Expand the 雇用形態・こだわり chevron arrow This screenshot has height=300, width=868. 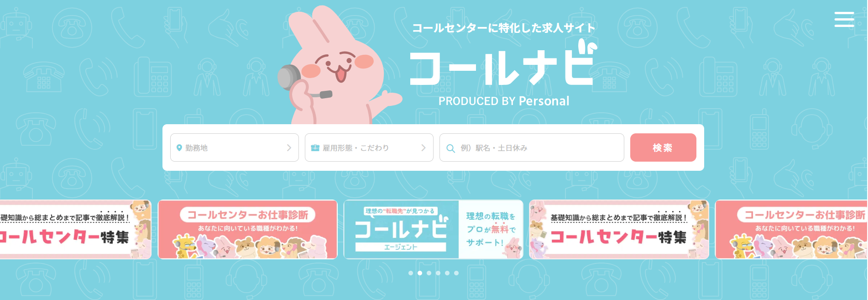click(423, 147)
